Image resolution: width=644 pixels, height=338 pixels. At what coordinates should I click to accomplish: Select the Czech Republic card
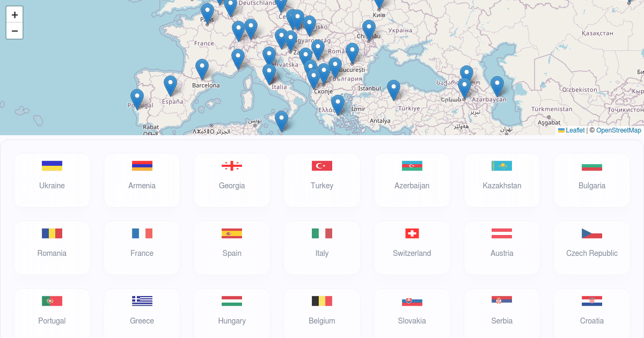click(x=591, y=248)
